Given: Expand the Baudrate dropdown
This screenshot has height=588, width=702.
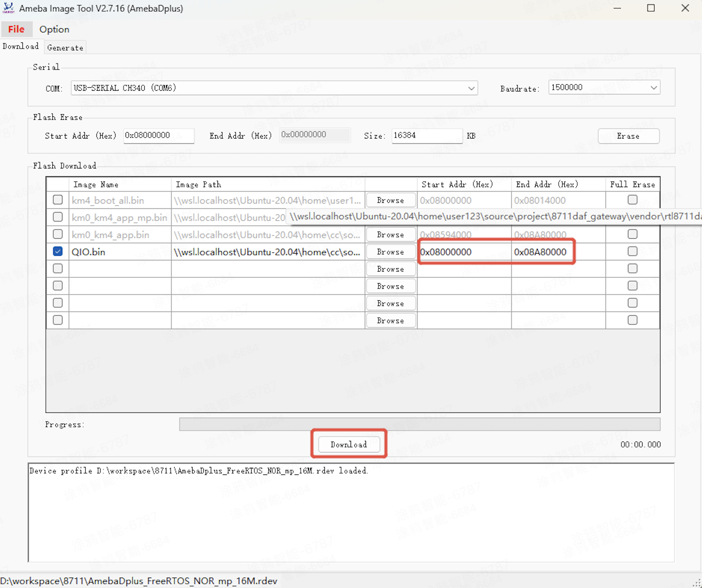Looking at the screenshot, I should 653,88.
